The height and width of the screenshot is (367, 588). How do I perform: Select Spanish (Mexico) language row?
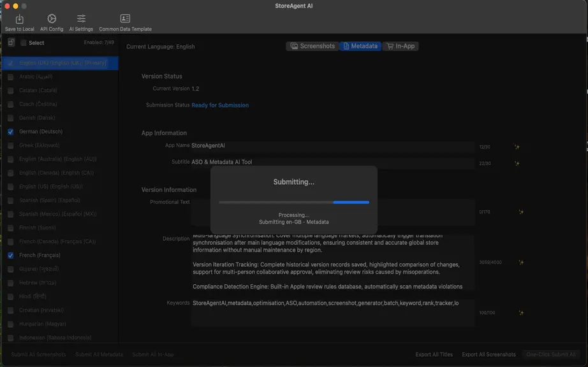tap(60, 214)
